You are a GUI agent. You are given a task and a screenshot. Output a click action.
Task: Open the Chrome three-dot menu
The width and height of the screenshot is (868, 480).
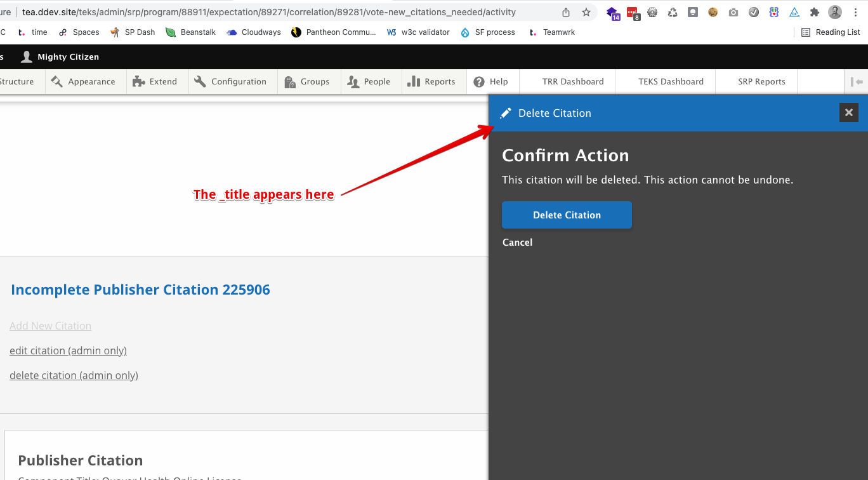855,12
